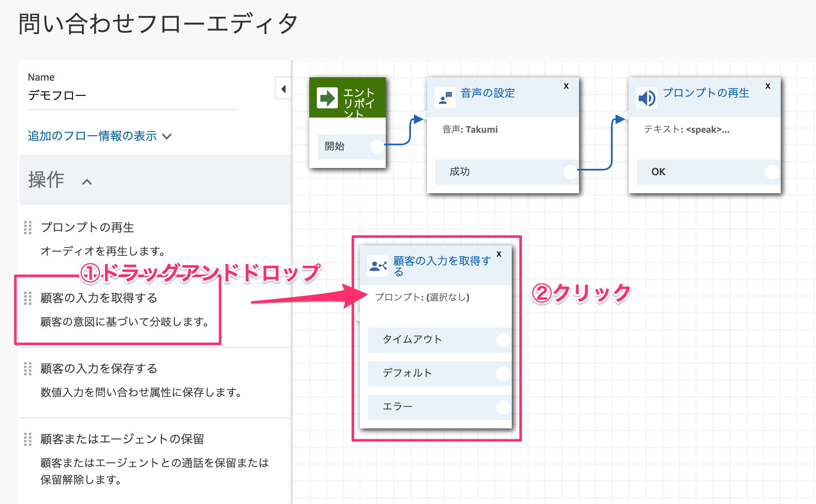Click the タイムアウト output connector circle

tap(503, 340)
